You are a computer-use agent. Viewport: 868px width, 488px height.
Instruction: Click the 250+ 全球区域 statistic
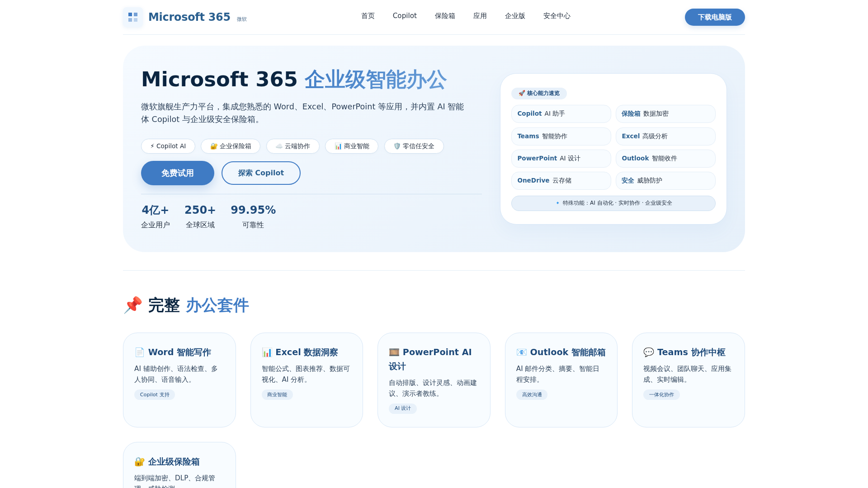tap(200, 217)
